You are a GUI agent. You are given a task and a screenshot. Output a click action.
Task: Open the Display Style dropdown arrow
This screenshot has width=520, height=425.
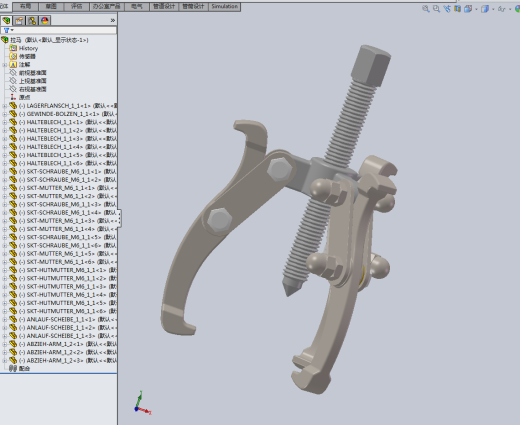493,9
